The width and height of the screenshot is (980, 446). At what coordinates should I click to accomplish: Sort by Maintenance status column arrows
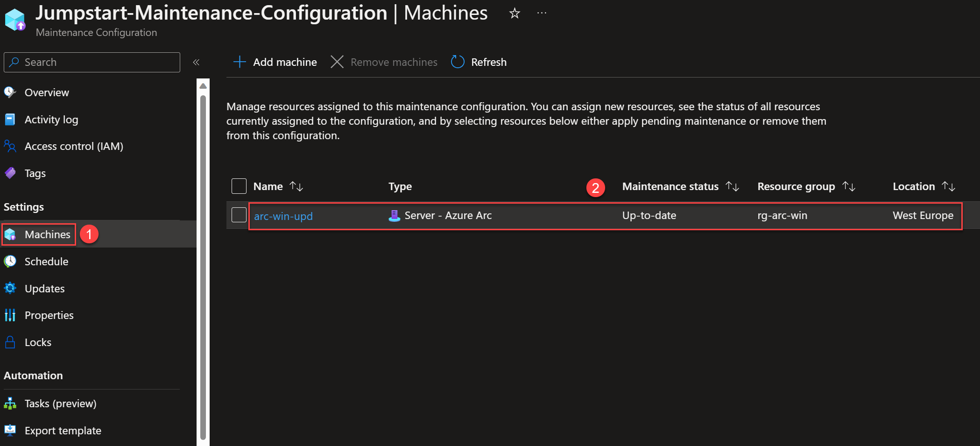pyautogui.click(x=732, y=186)
